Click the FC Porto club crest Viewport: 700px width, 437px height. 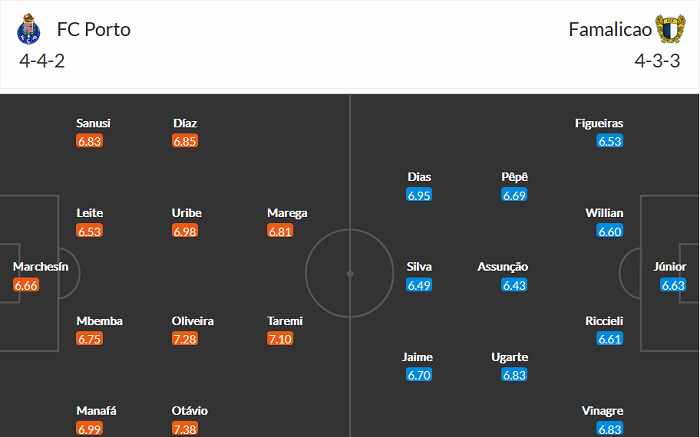[x=27, y=30]
